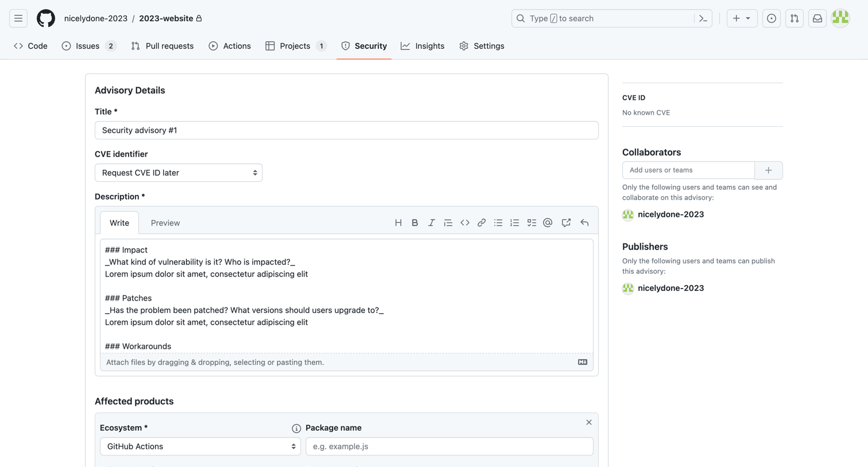The image size is (868, 467).
Task: Toggle bold formatting
Action: (414, 223)
